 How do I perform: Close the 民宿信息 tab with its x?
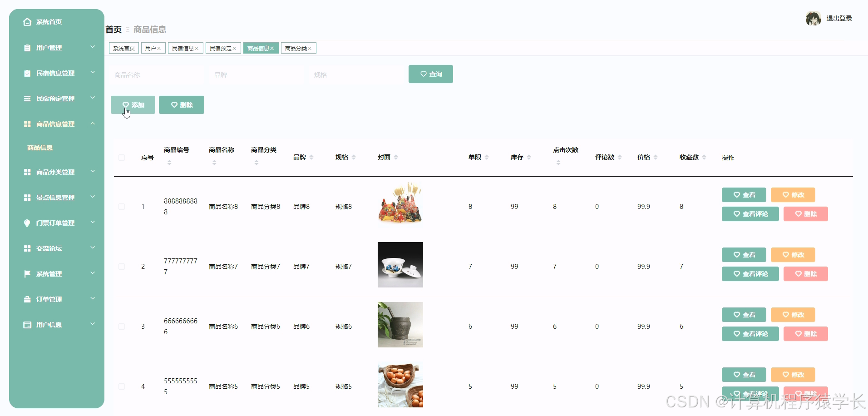(x=197, y=48)
